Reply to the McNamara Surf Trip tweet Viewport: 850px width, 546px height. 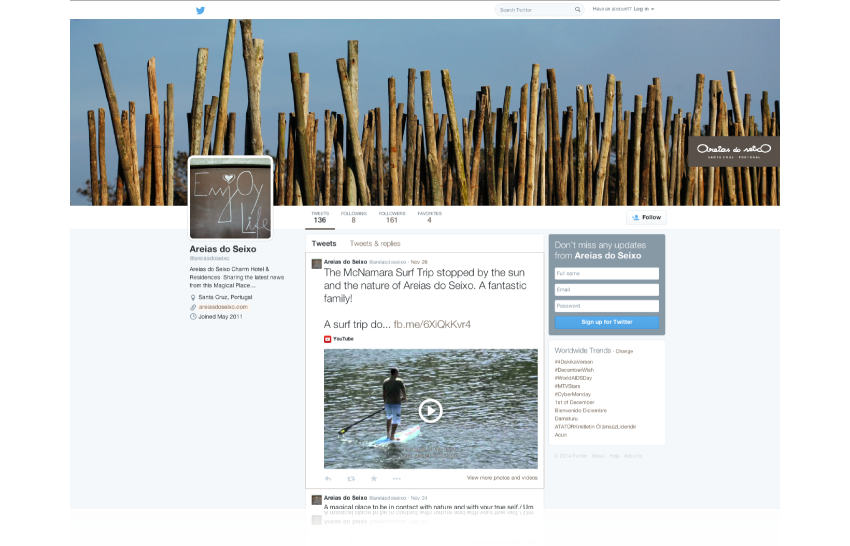[328, 478]
